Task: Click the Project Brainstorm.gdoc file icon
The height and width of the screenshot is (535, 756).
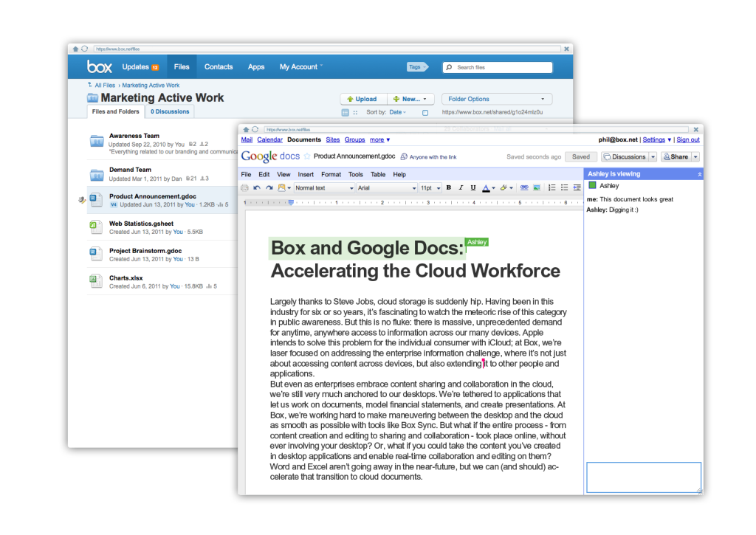Action: pyautogui.click(x=95, y=254)
